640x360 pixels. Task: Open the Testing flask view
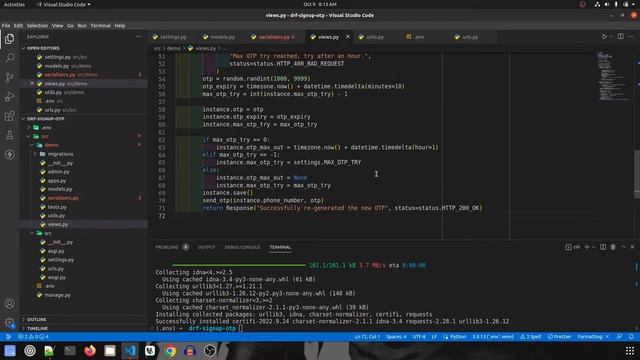(9, 135)
